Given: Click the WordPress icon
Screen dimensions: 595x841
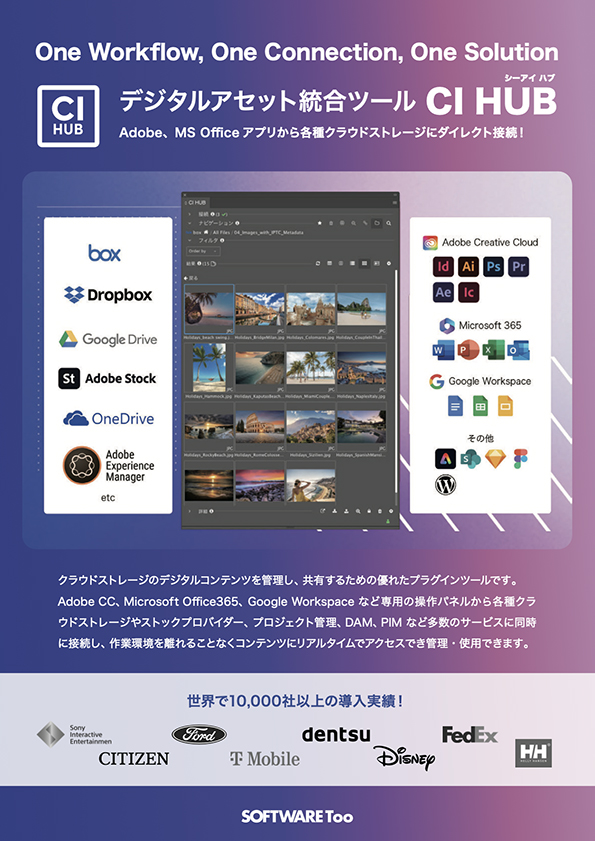Looking at the screenshot, I should [445, 484].
